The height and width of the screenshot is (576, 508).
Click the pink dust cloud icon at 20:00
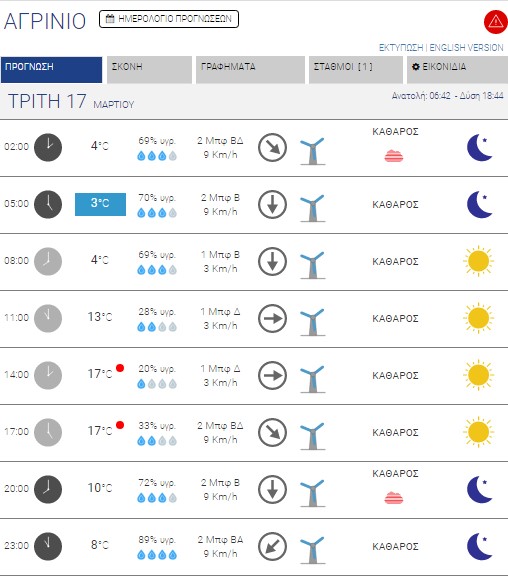click(394, 498)
